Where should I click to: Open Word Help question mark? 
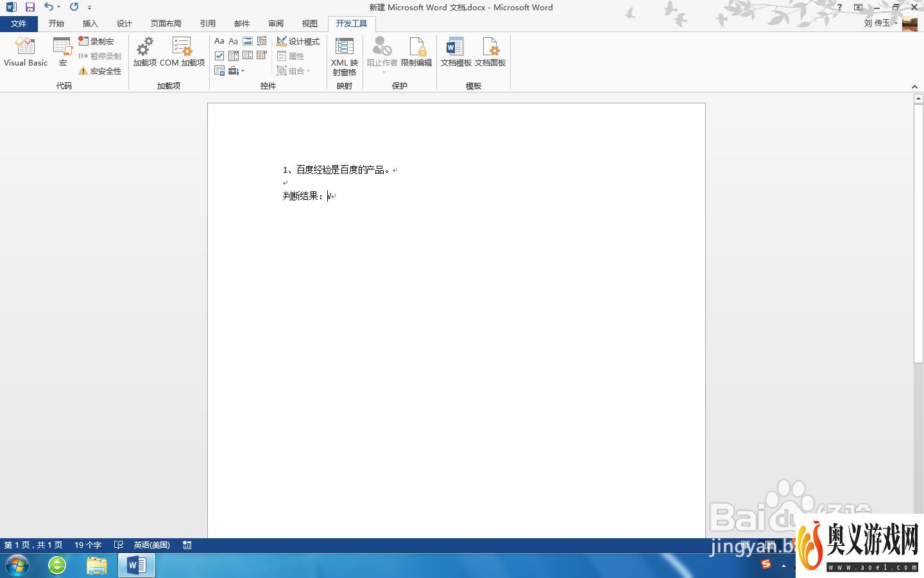point(839,7)
